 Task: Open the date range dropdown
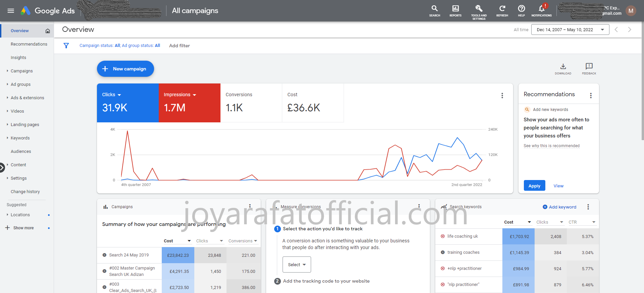click(570, 30)
